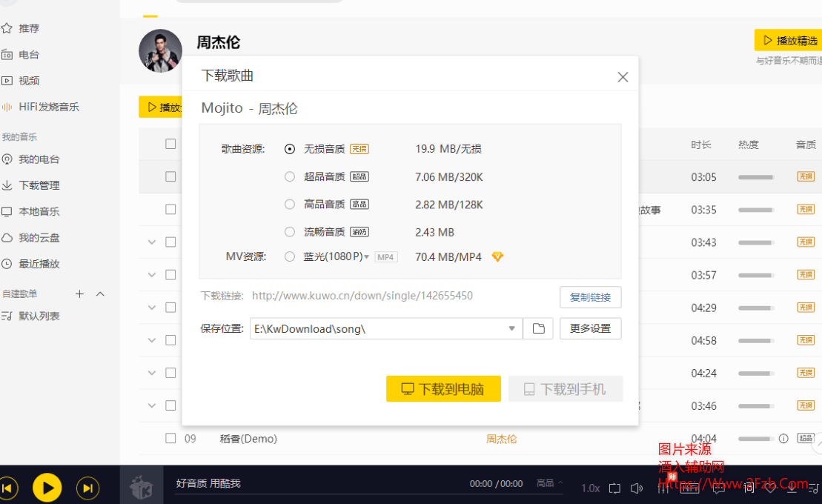Play the previous track
Image resolution: width=822 pixels, height=504 pixels.
(7, 488)
